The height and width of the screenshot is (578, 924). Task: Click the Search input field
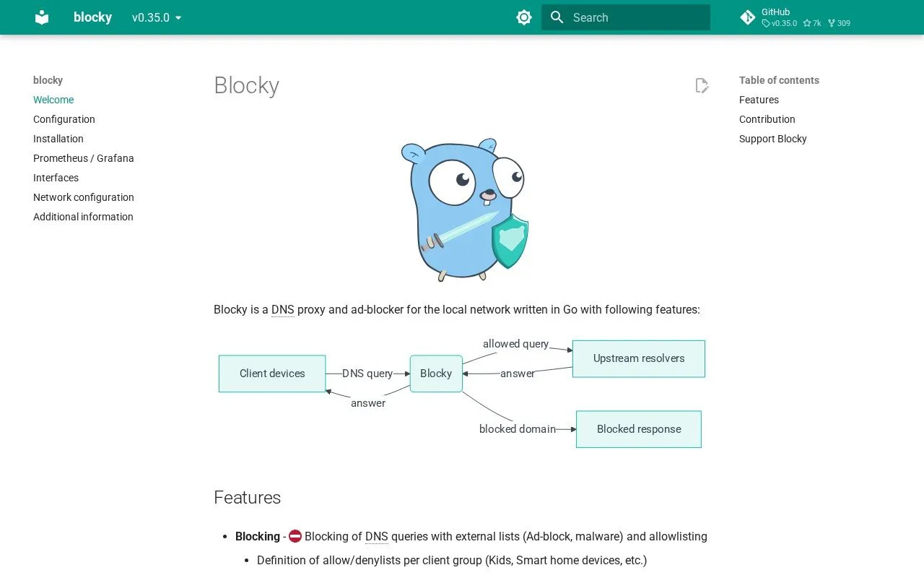[626, 17]
